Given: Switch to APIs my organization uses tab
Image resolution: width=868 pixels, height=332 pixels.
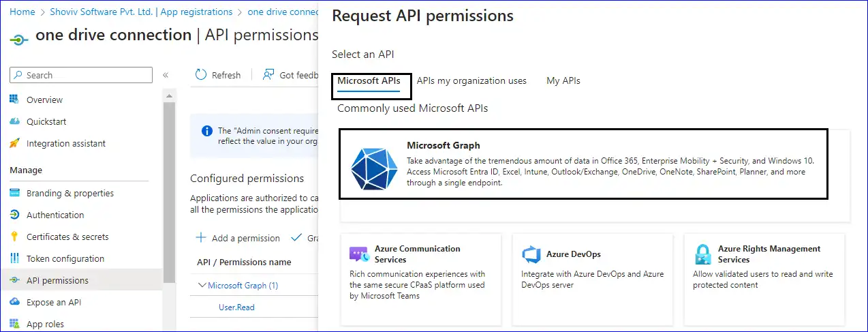Looking at the screenshot, I should coord(471,80).
